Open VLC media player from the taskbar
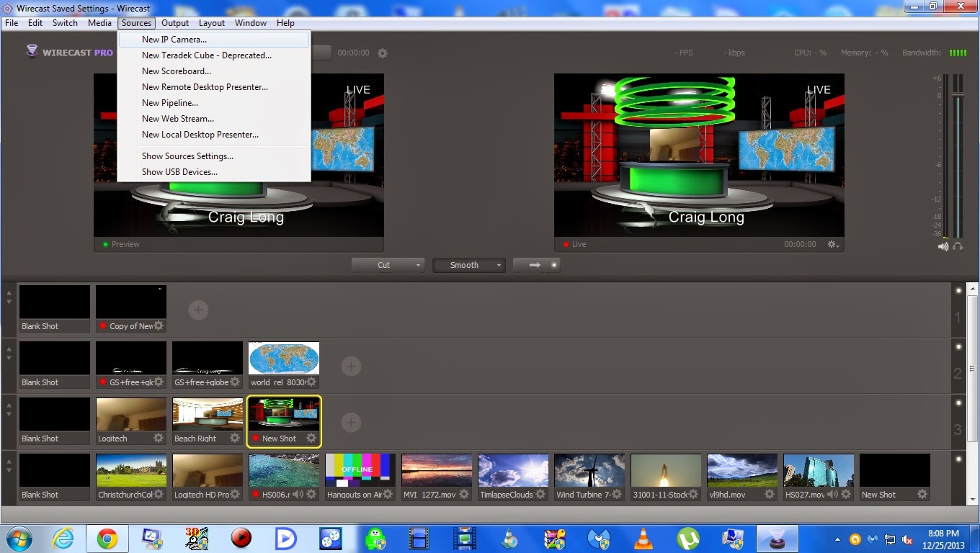980x553 pixels. click(x=643, y=538)
